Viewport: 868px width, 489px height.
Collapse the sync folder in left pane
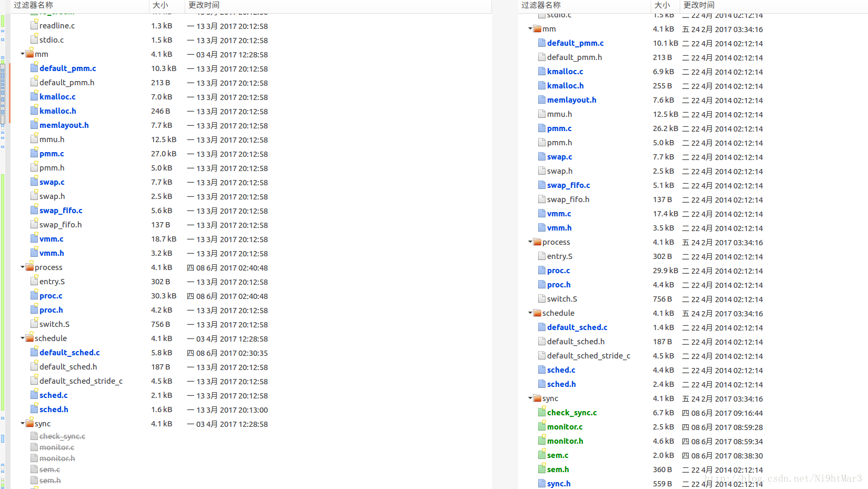tap(23, 423)
